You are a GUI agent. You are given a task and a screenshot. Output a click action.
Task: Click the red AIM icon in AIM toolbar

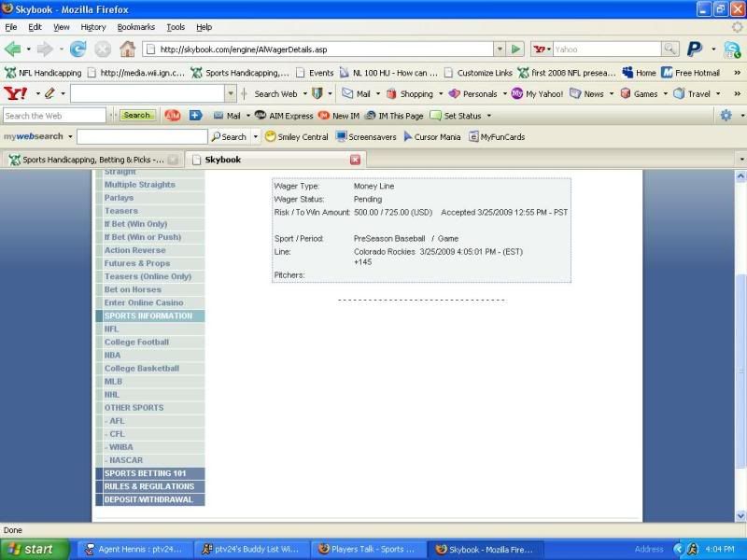point(173,115)
